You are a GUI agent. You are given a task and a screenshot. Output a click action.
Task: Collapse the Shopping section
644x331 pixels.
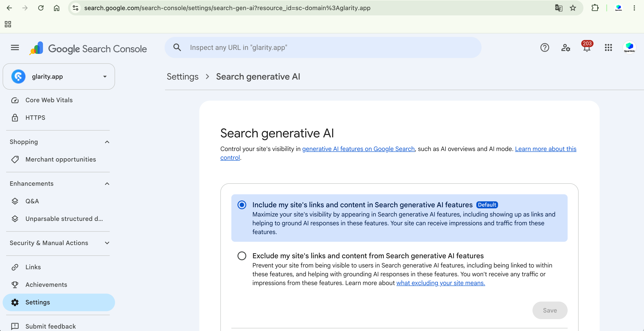[107, 142]
